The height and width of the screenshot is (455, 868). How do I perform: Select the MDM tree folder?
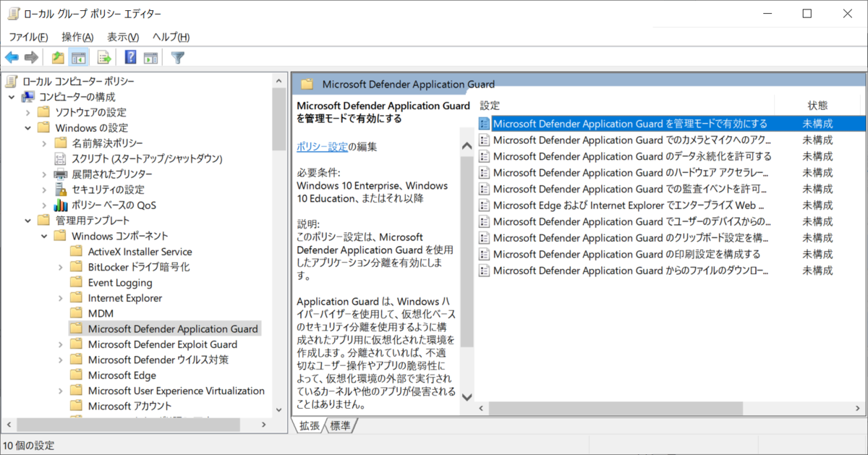[101, 313]
